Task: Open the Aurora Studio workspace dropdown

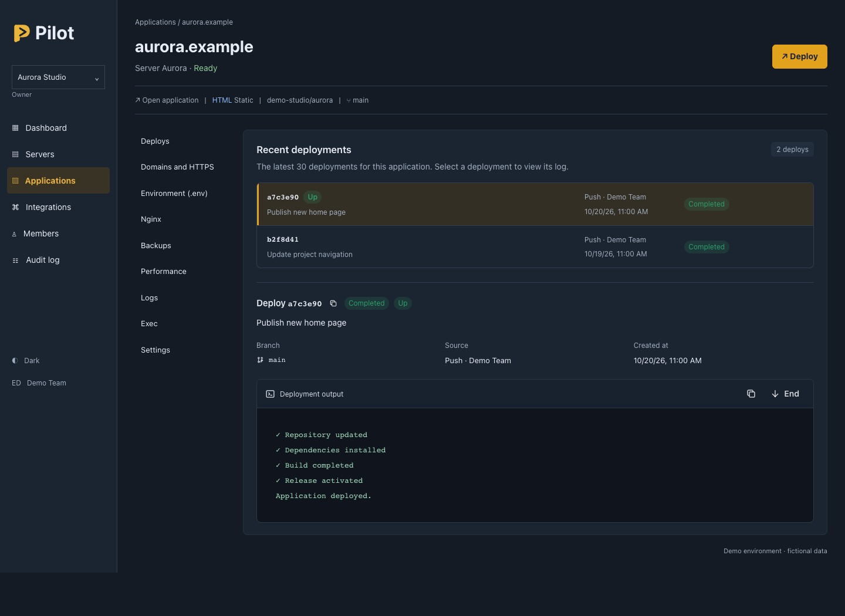Action: pos(58,77)
